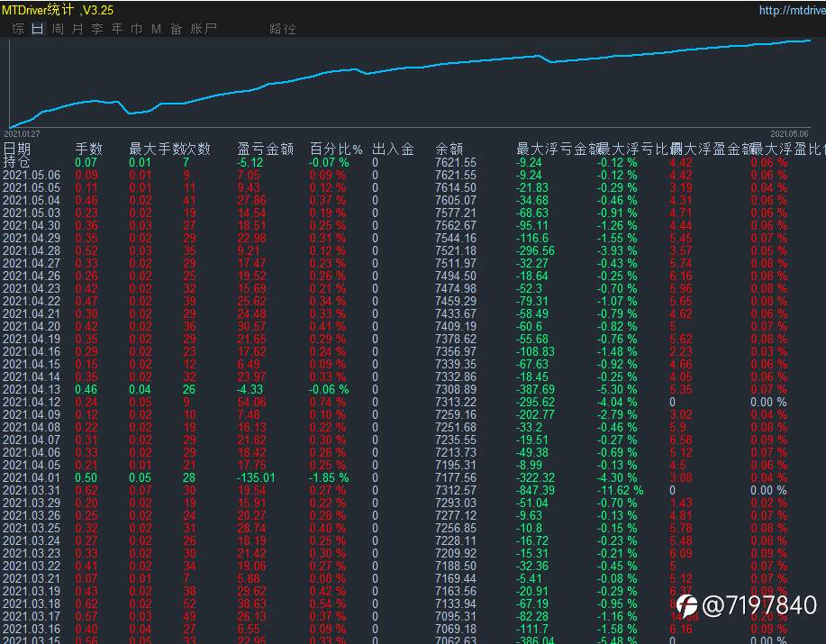Click the 盈亏金额 column header

[265, 149]
